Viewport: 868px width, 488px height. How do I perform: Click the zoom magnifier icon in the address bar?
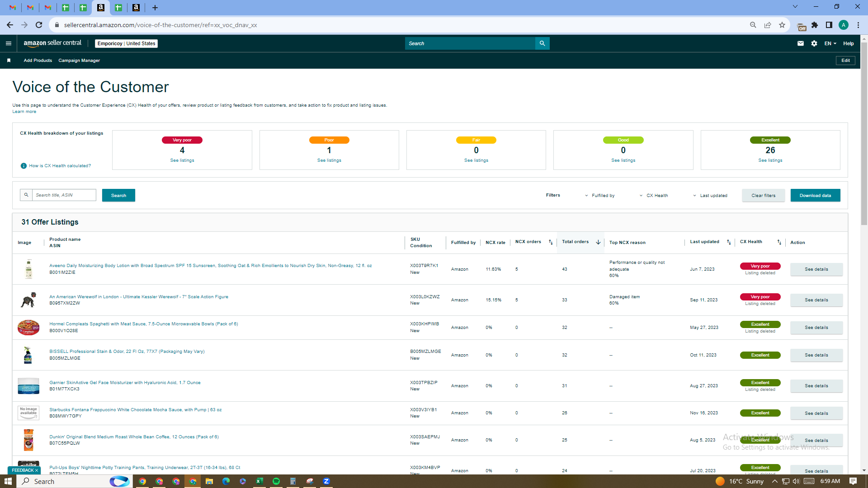pyautogui.click(x=753, y=25)
